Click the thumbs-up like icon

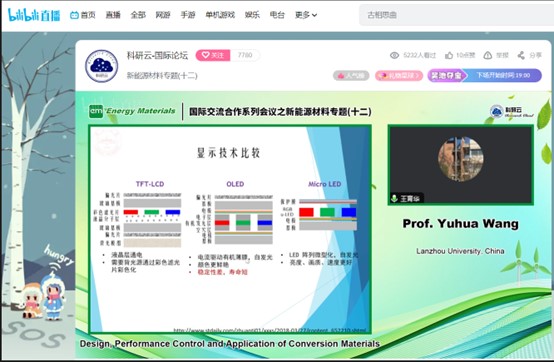(x=449, y=55)
